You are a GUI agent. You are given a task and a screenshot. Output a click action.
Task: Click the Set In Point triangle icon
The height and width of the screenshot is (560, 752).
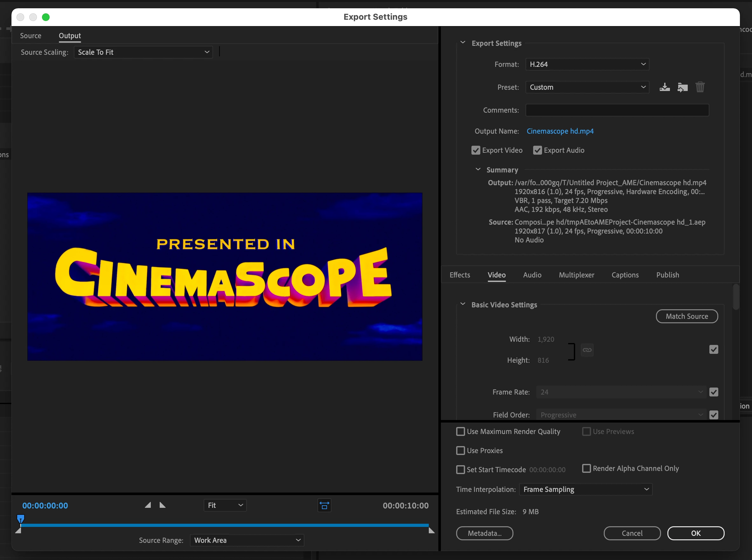tap(148, 505)
